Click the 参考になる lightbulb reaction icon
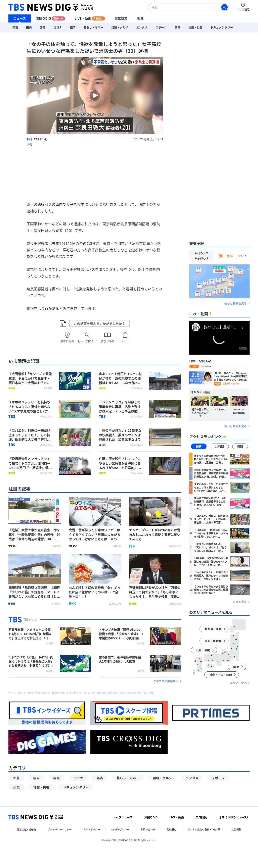This screenshot has width=258, height=868. coord(67,335)
